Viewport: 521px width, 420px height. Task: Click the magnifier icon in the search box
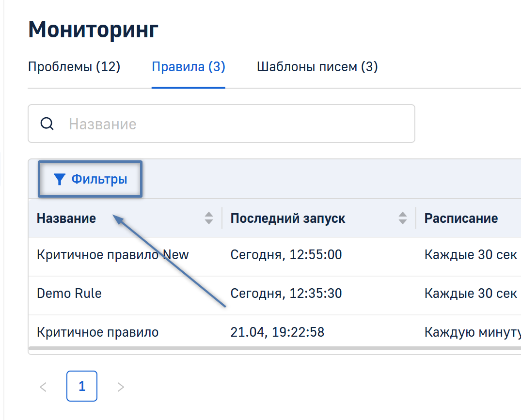[47, 124]
